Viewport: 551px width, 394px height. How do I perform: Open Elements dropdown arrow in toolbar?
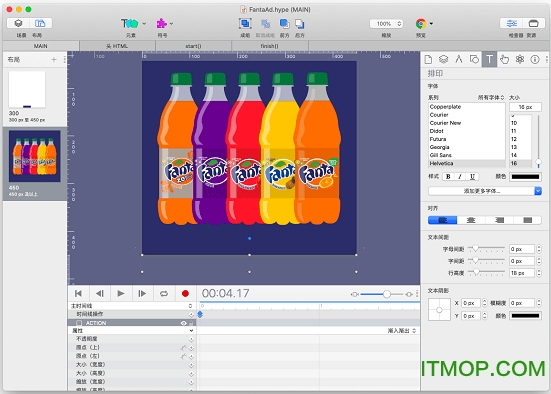144,24
